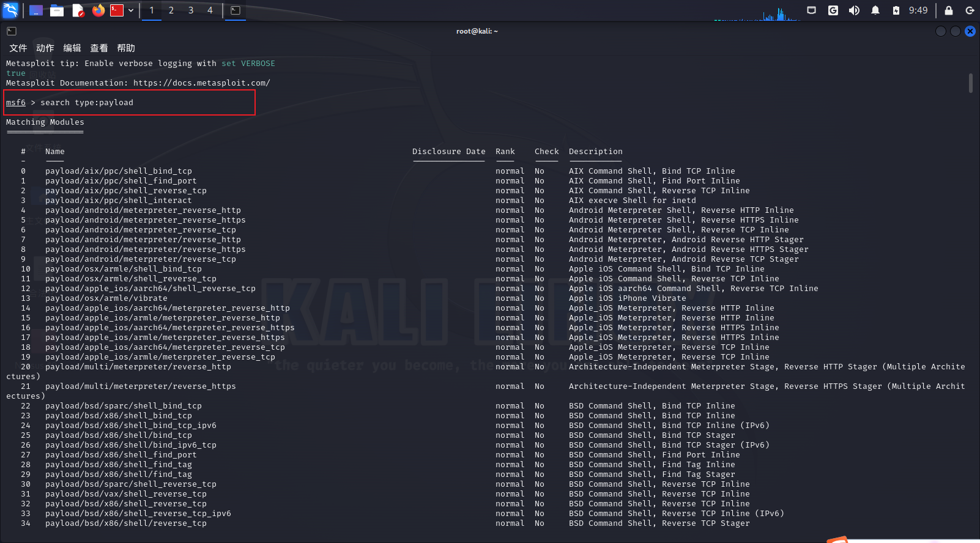980x543 pixels.
Task: Click the 'Name' column header
Action: tap(54, 152)
